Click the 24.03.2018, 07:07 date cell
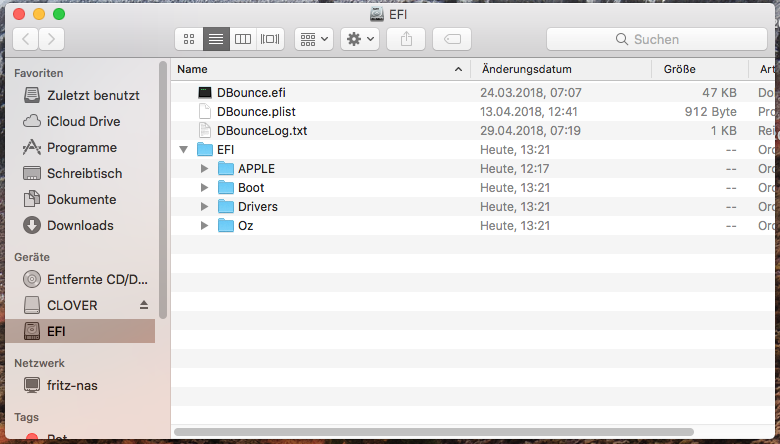 click(531, 92)
